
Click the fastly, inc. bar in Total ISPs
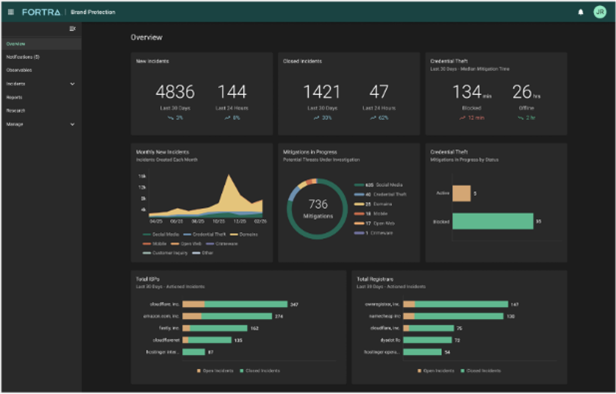pos(215,328)
